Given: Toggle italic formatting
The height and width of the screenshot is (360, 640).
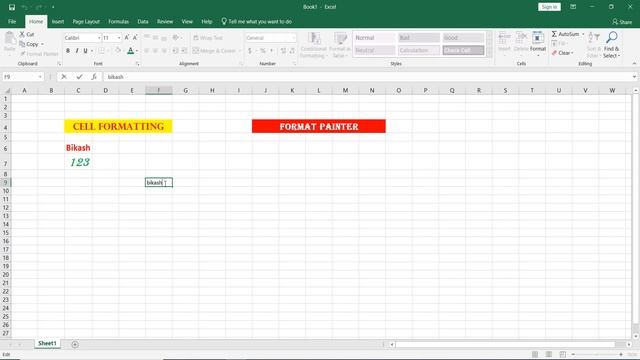Looking at the screenshot, I should coord(76,51).
